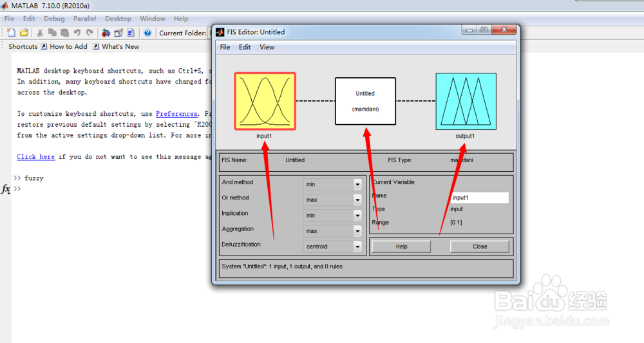Image resolution: width=644 pixels, height=343 pixels.
Task: Expand the Aggregation dropdown
Action: point(357,231)
